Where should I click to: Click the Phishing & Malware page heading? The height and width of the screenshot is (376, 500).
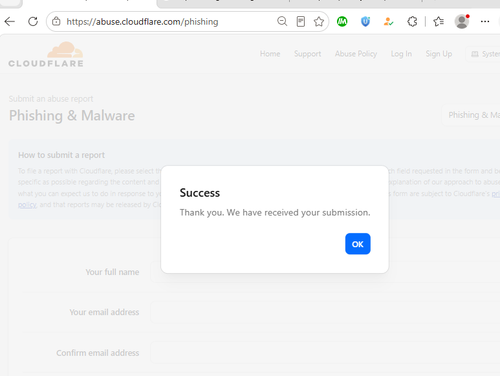tap(72, 116)
